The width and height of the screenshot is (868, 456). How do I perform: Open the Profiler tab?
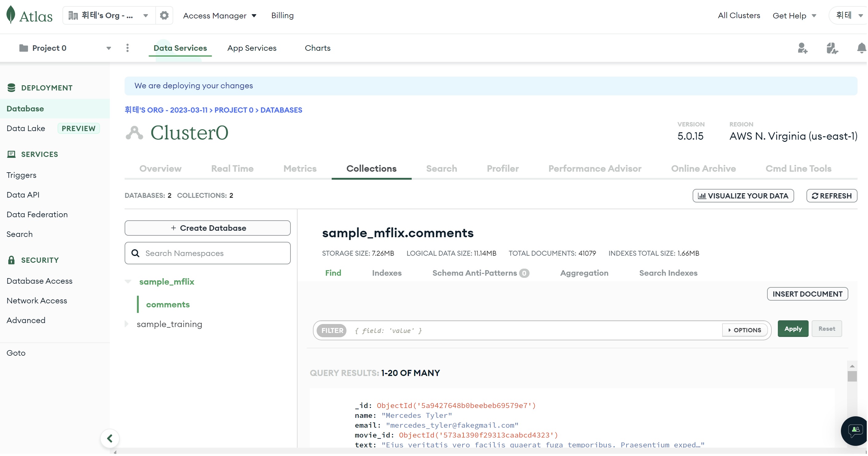(x=503, y=169)
